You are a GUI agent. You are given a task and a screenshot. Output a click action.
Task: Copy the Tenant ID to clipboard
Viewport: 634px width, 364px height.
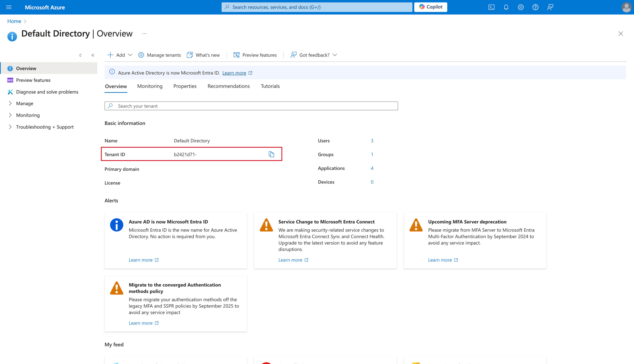pos(271,154)
